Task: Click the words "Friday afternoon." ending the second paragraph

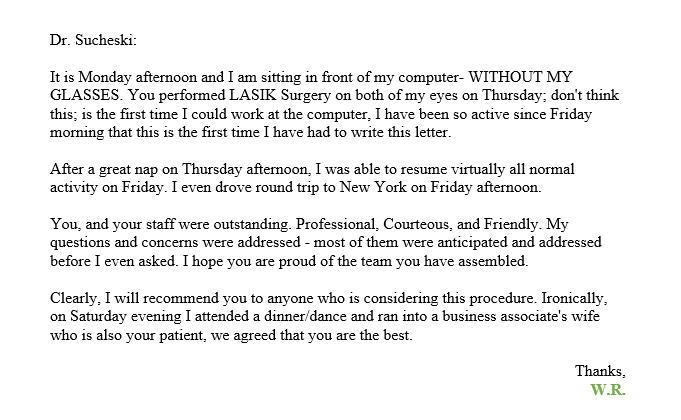Action: pyautogui.click(x=486, y=187)
